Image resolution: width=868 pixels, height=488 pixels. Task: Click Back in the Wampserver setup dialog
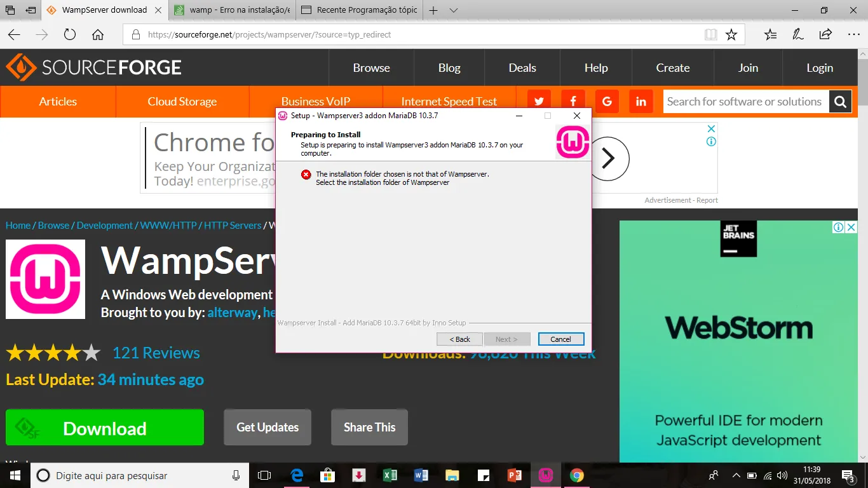pyautogui.click(x=460, y=339)
